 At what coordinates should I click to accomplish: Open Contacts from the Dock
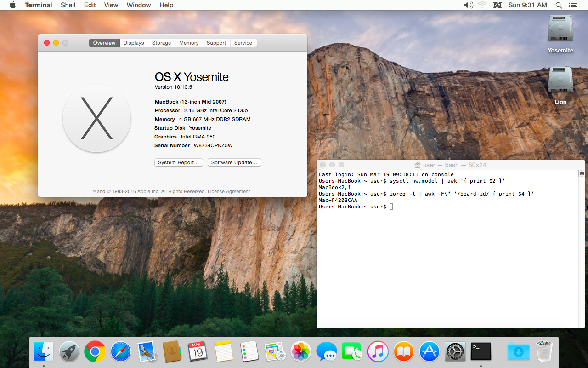click(x=173, y=352)
